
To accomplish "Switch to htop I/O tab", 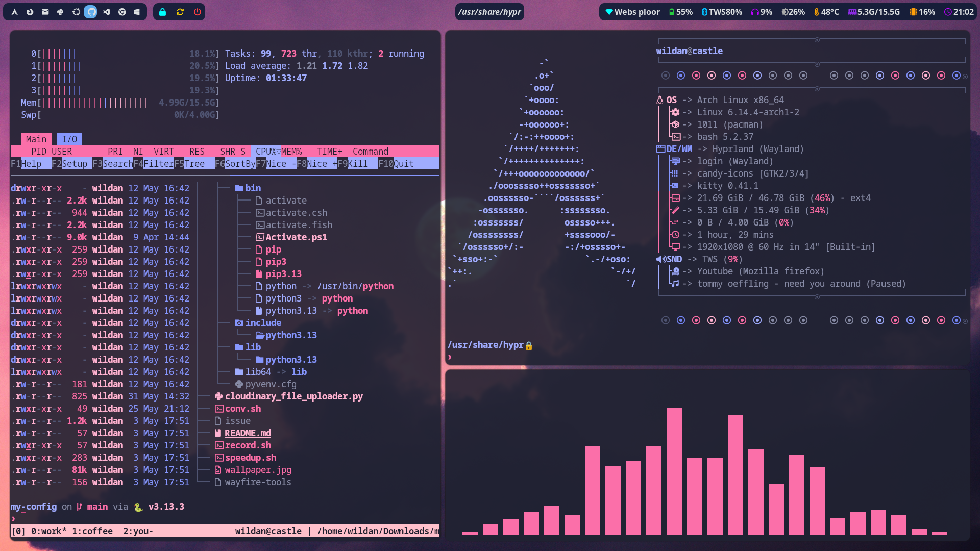I will coord(69,139).
